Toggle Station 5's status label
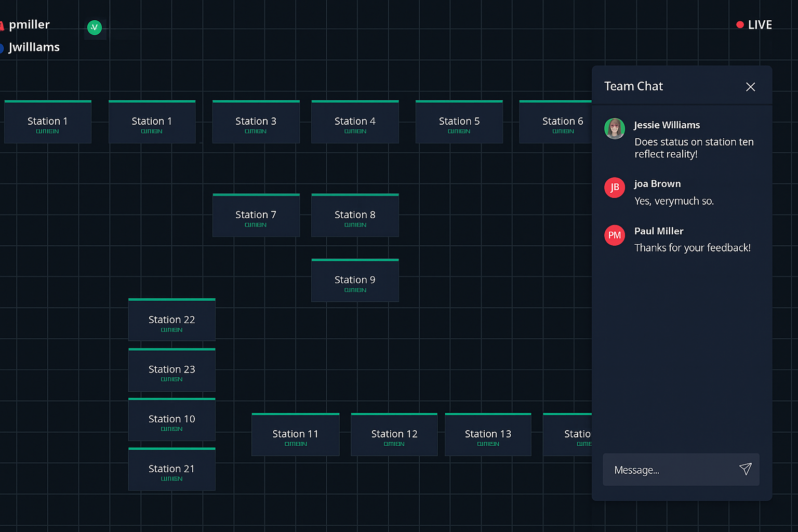This screenshot has width=798, height=532. 459,131
